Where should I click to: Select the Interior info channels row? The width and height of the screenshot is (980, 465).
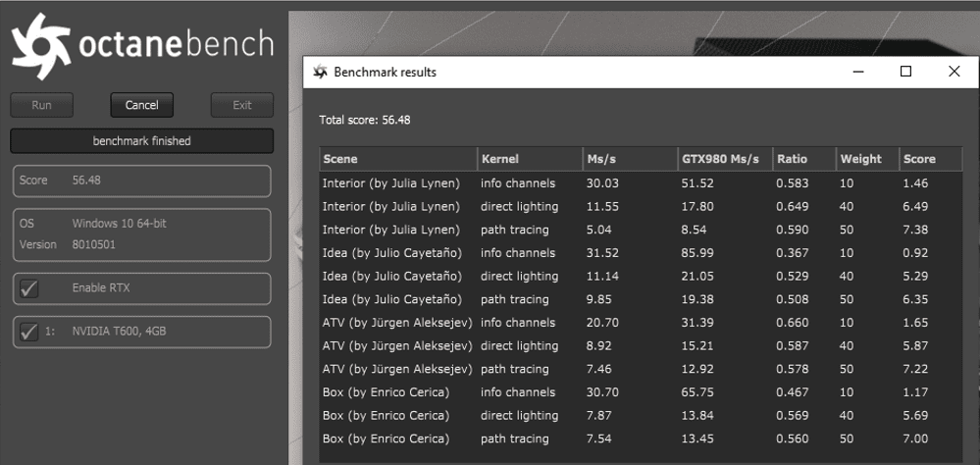641,183
